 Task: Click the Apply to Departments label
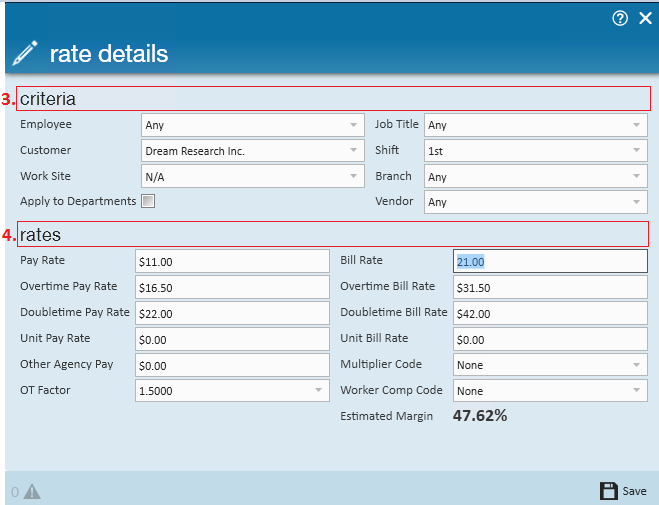coord(78,201)
